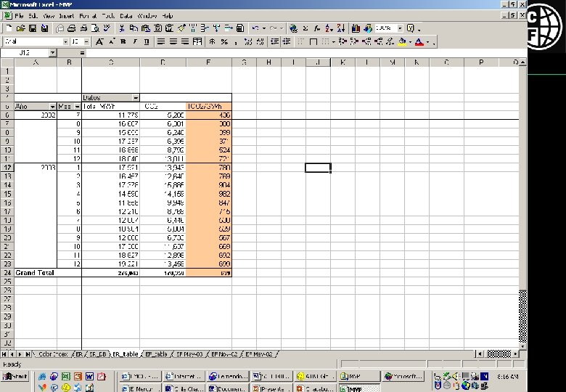The image size is (566, 392).
Task: Create a new workbook with the New icon
Action: click(x=9, y=28)
